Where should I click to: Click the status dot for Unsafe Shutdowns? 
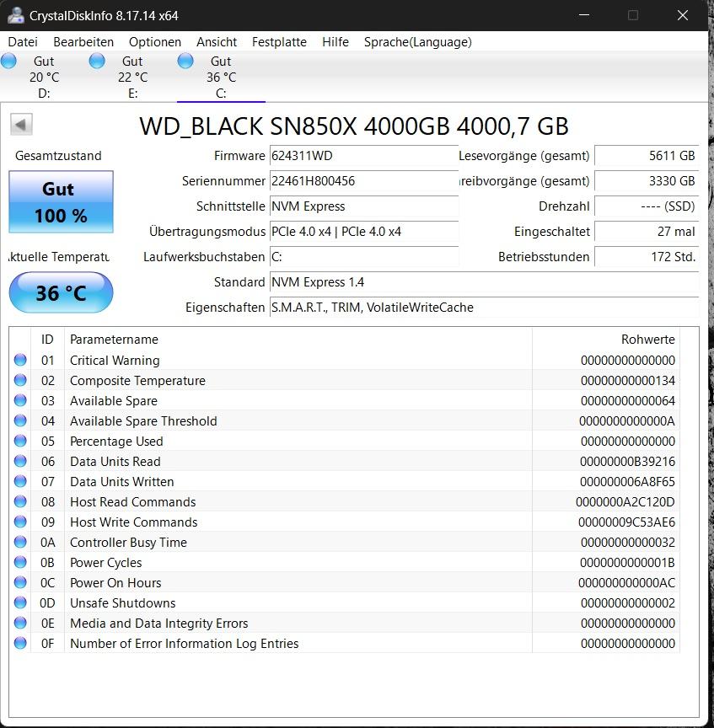point(20,602)
